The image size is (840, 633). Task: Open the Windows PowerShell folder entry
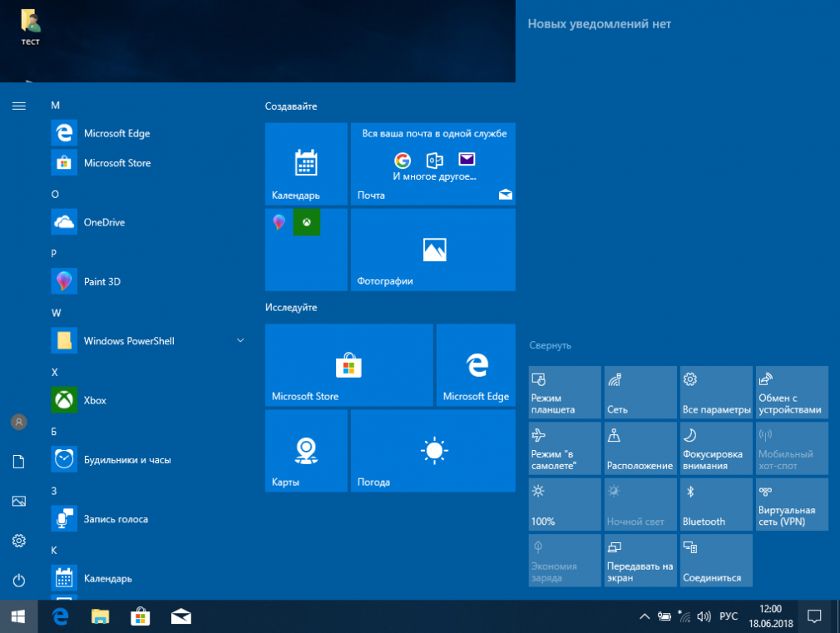coord(147,341)
